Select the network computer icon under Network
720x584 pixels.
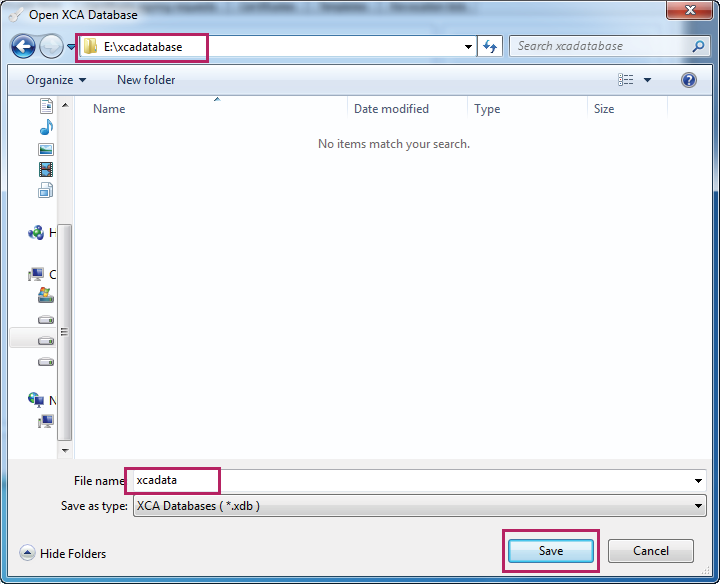coord(45,421)
